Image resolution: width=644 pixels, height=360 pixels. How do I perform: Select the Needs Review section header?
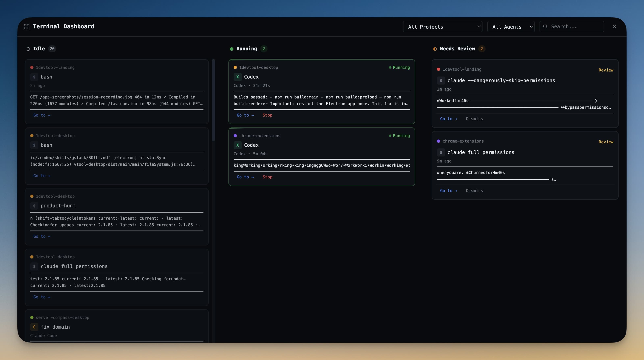457,49
